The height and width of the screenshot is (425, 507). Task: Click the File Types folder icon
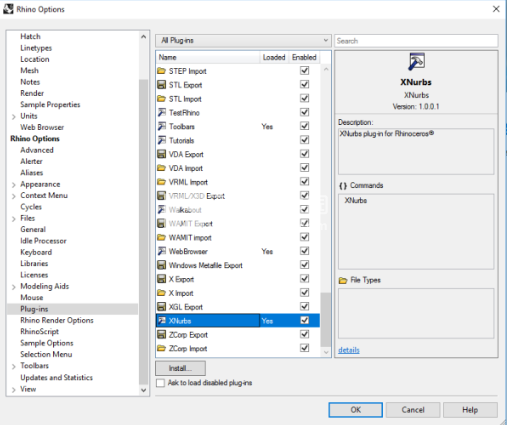click(343, 280)
